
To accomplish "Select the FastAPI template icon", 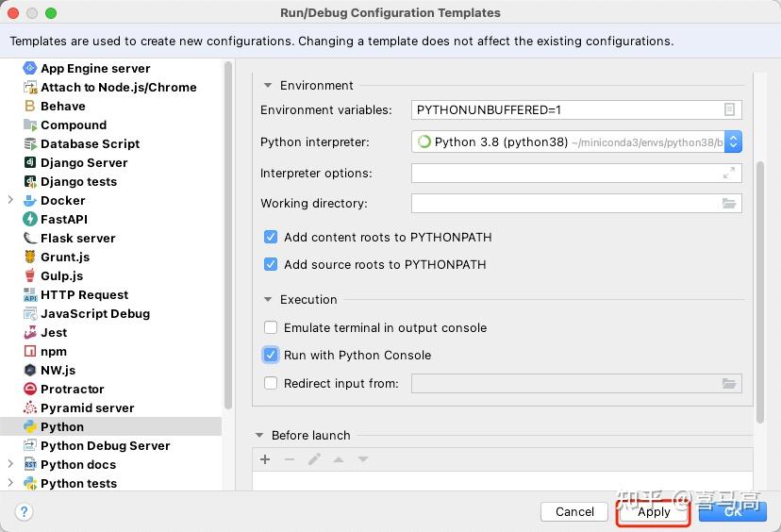I will click(30, 219).
